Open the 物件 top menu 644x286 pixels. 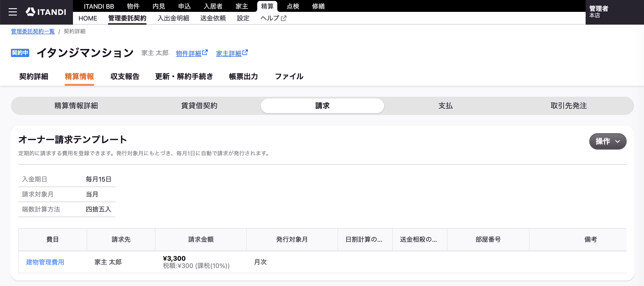click(133, 6)
